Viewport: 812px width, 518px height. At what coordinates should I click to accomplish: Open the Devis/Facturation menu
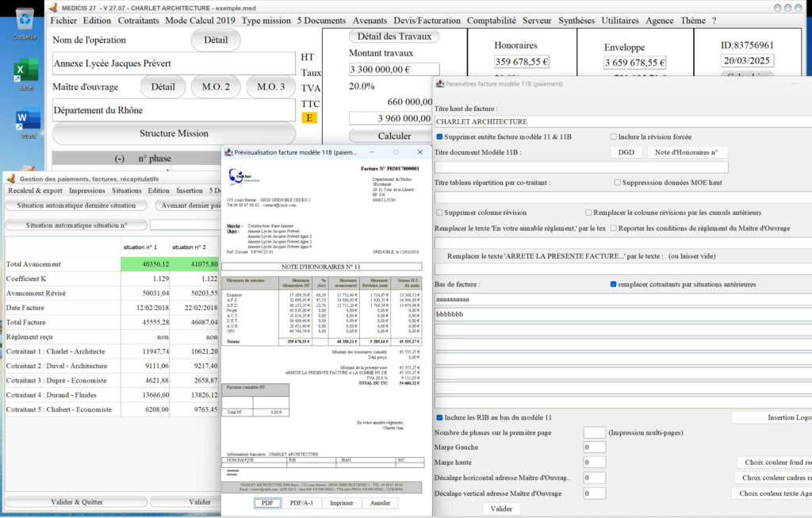(427, 21)
